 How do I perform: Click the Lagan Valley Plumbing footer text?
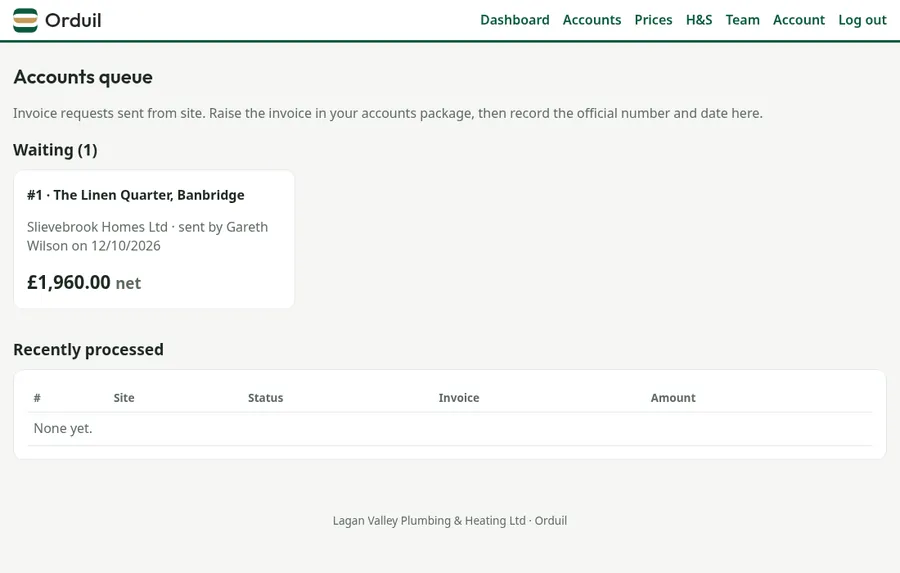[450, 521]
